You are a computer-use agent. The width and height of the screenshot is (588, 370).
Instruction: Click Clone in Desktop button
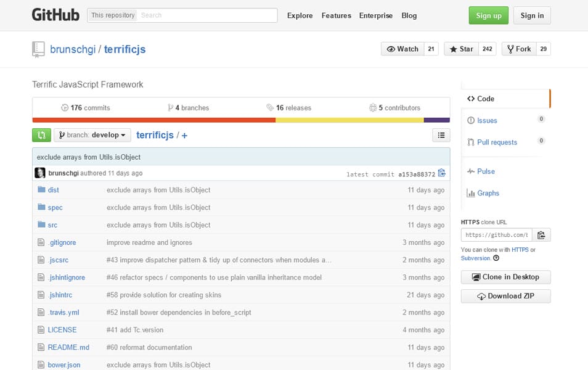pyautogui.click(x=505, y=277)
